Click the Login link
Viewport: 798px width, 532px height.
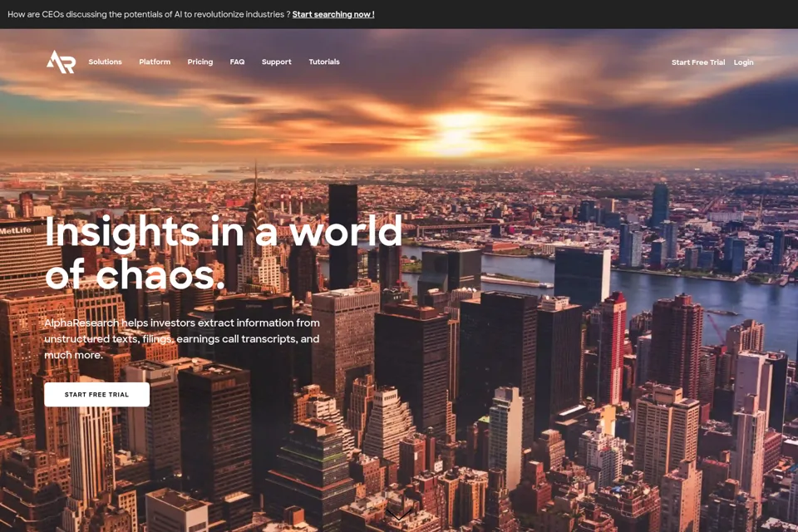click(x=743, y=62)
